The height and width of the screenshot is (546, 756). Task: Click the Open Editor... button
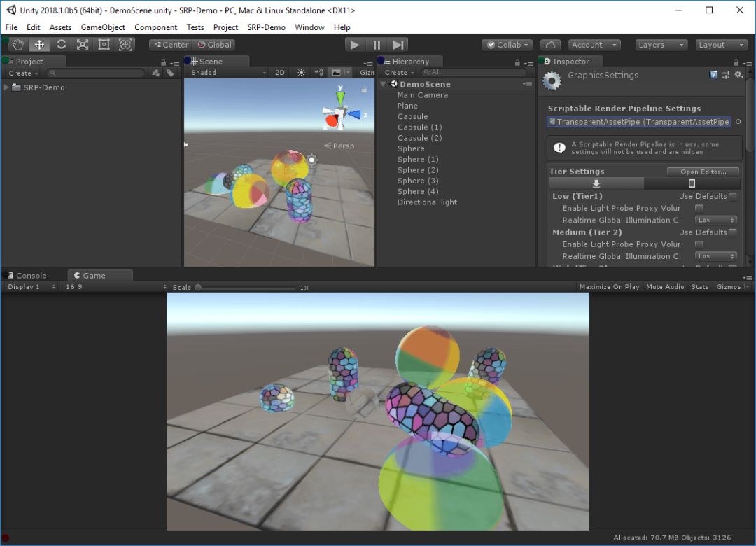[x=703, y=171]
